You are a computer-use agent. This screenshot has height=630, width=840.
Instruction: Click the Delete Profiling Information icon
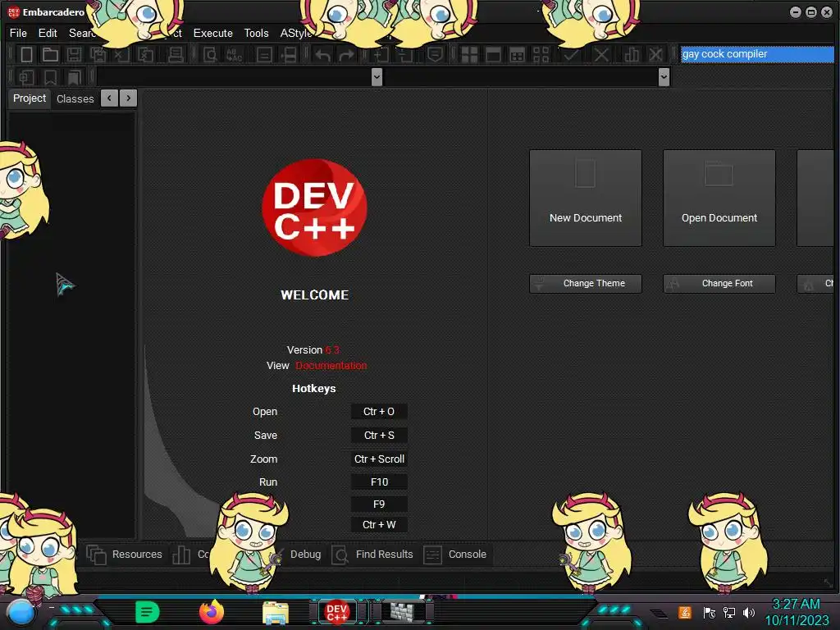655,54
